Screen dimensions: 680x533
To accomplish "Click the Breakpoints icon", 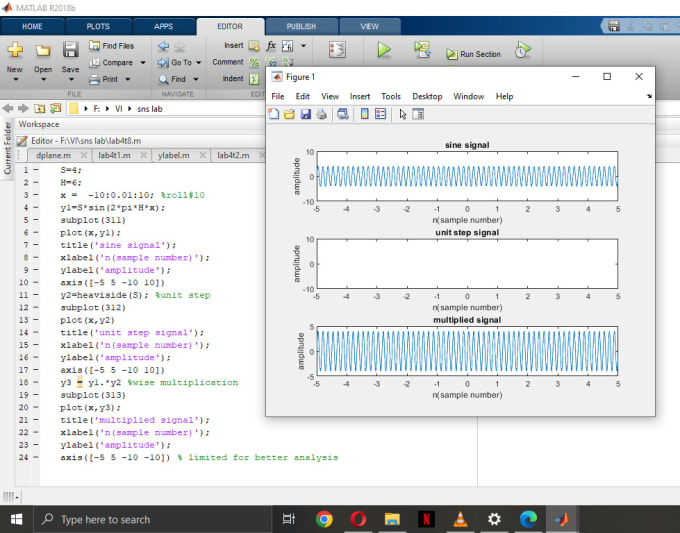I will tap(337, 50).
